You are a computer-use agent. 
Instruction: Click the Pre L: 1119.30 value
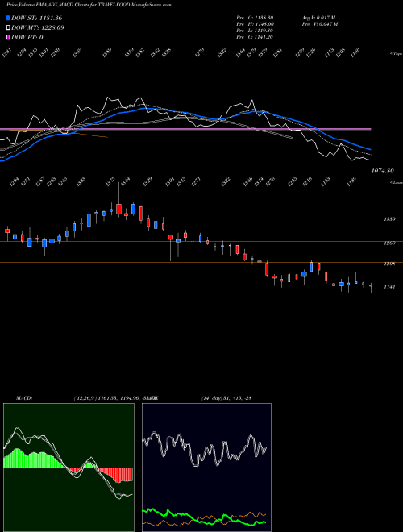255,31
